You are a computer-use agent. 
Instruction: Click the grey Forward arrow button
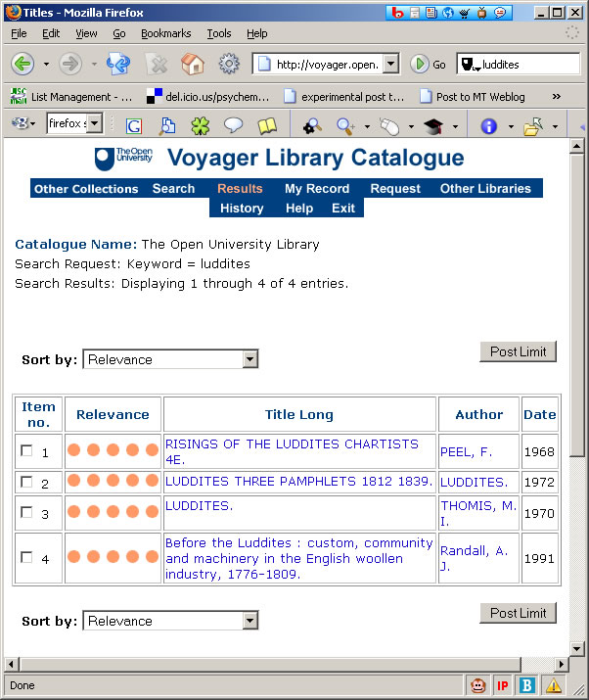(x=70, y=64)
